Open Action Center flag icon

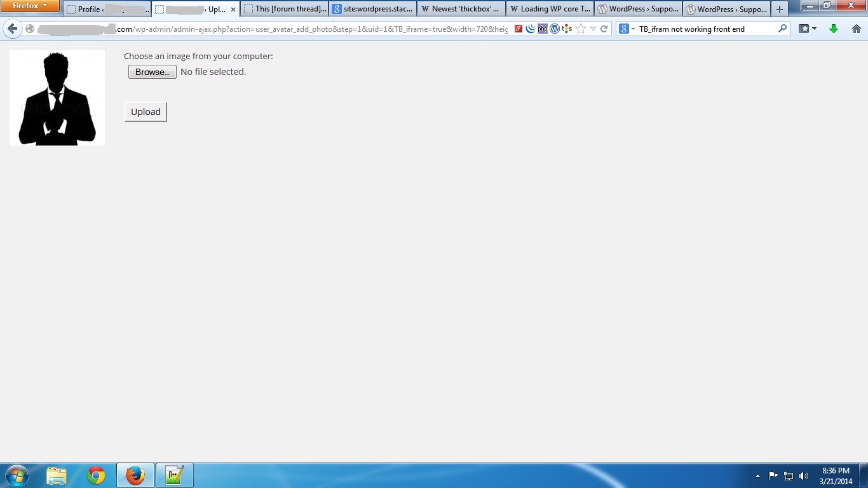[x=773, y=475]
